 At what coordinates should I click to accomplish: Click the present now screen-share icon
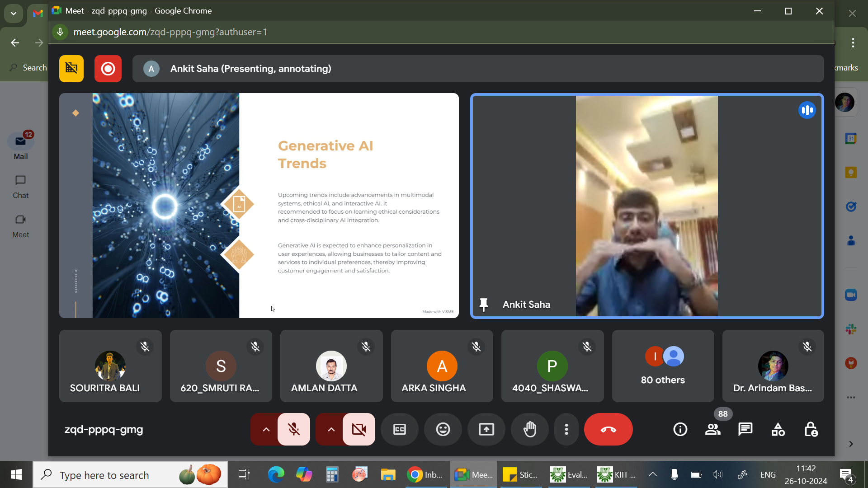point(486,429)
